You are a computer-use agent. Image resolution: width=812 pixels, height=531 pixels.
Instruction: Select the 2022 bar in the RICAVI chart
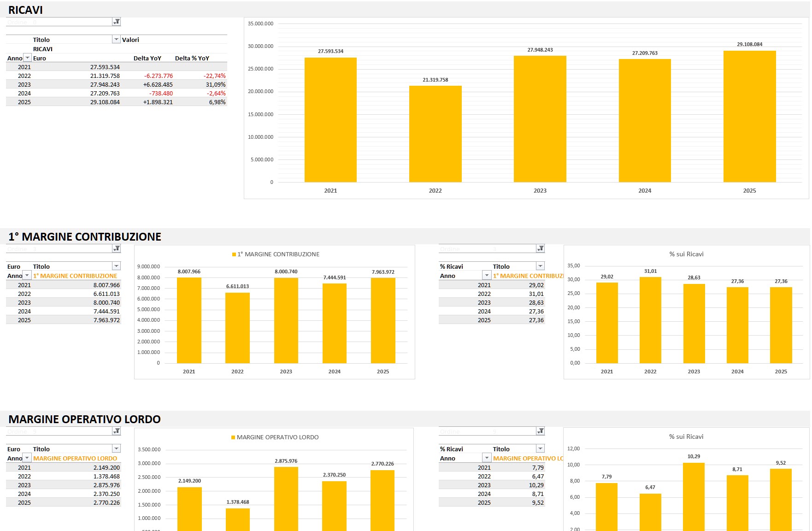point(435,134)
